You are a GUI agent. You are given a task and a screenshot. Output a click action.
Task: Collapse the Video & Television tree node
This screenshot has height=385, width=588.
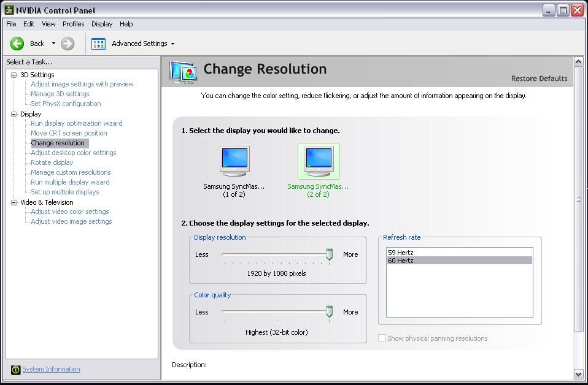coord(14,202)
